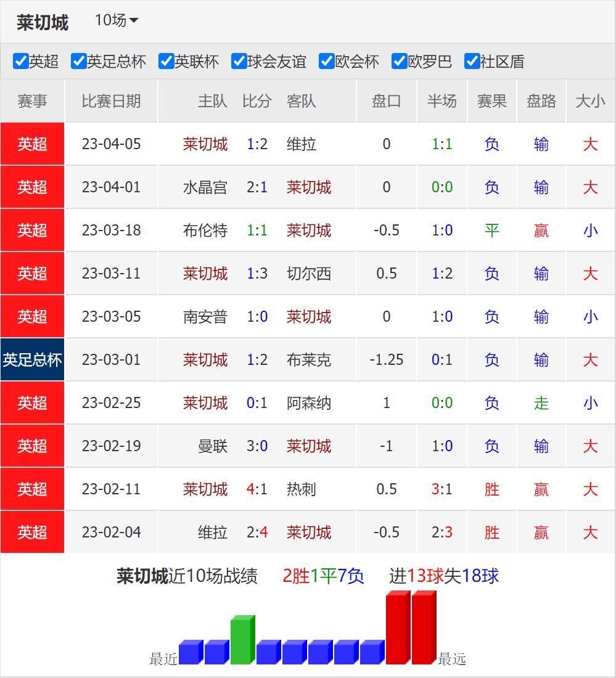Image resolution: width=616 pixels, height=678 pixels.
Task: Click the 英足总杯 badge for 23-03-01
Action: tap(31, 360)
